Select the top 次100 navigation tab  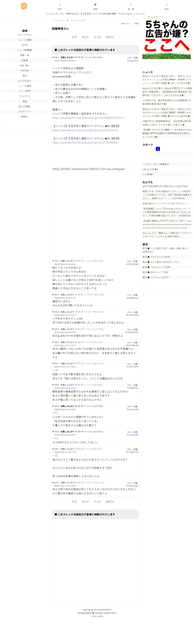(x=97, y=37)
